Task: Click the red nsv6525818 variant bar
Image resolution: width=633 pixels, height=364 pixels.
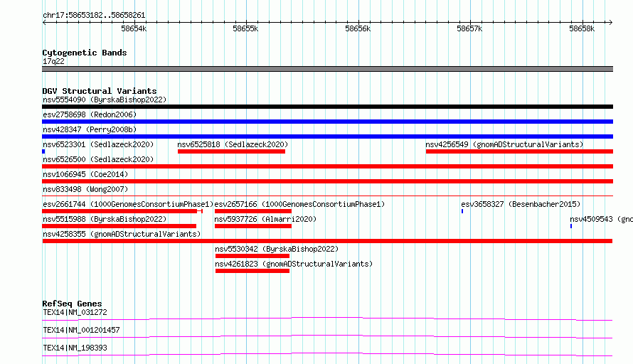Action: point(231,151)
